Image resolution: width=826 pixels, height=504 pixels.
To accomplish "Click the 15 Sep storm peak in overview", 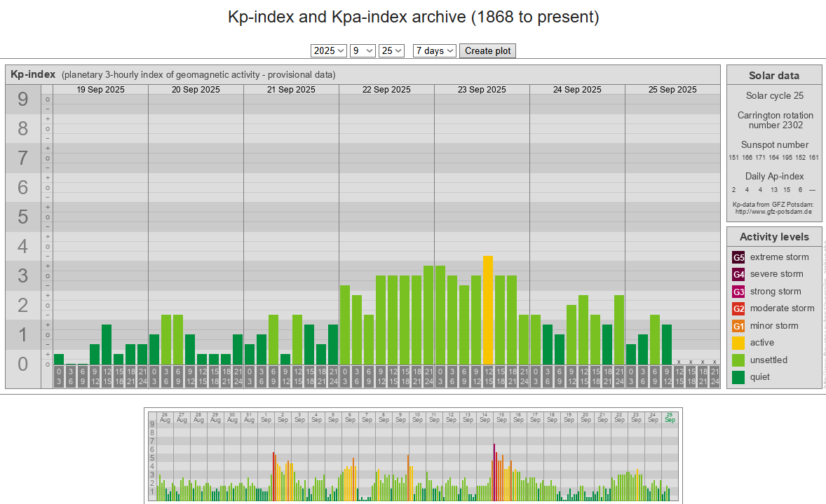I will click(494, 472).
